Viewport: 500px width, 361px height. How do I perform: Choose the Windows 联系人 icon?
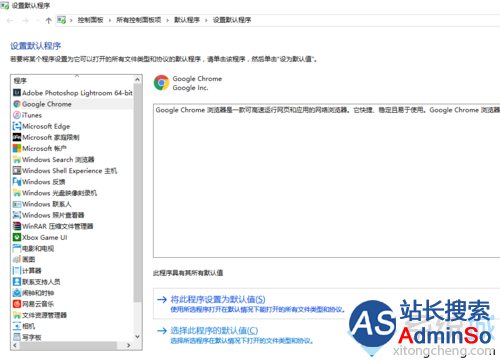coord(17,204)
